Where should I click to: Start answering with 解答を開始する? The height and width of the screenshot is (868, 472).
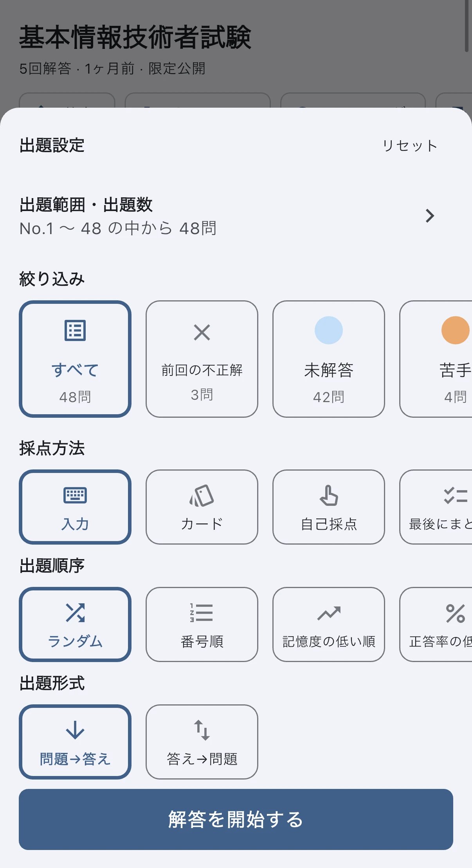coord(236,819)
